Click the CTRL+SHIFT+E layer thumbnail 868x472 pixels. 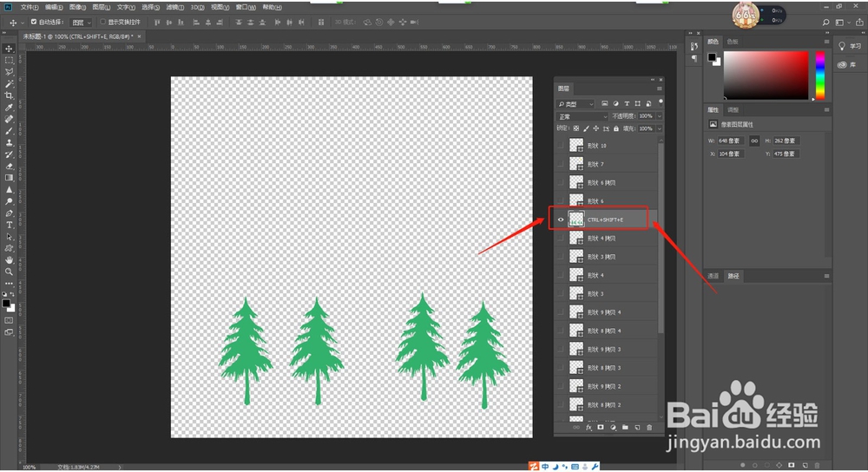(x=576, y=220)
